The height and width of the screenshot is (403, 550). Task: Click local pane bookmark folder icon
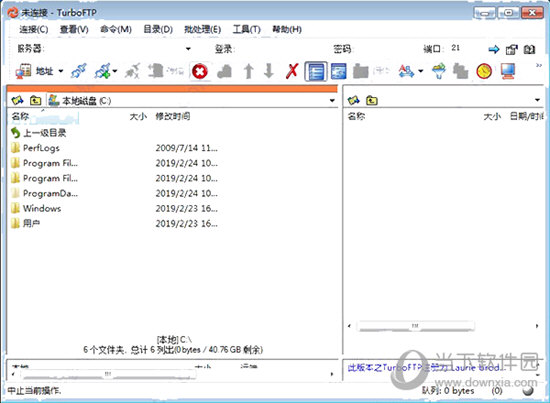click(17, 101)
